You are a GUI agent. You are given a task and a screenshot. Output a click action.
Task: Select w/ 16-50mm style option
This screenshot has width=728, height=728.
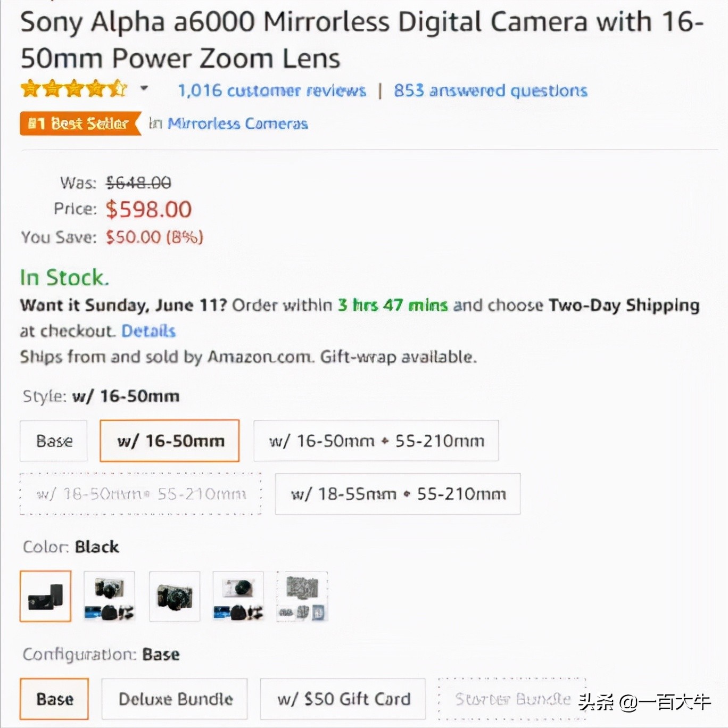point(170,441)
